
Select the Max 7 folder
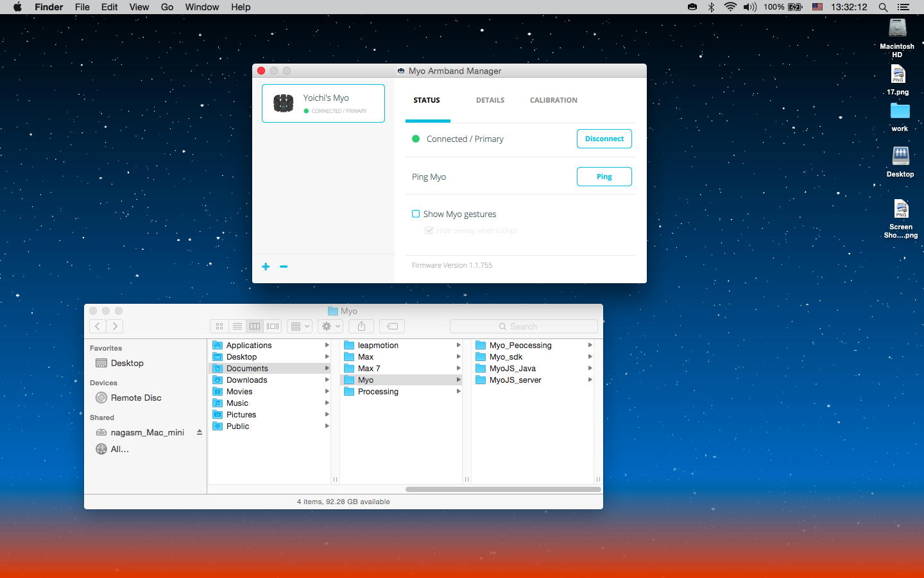point(369,369)
